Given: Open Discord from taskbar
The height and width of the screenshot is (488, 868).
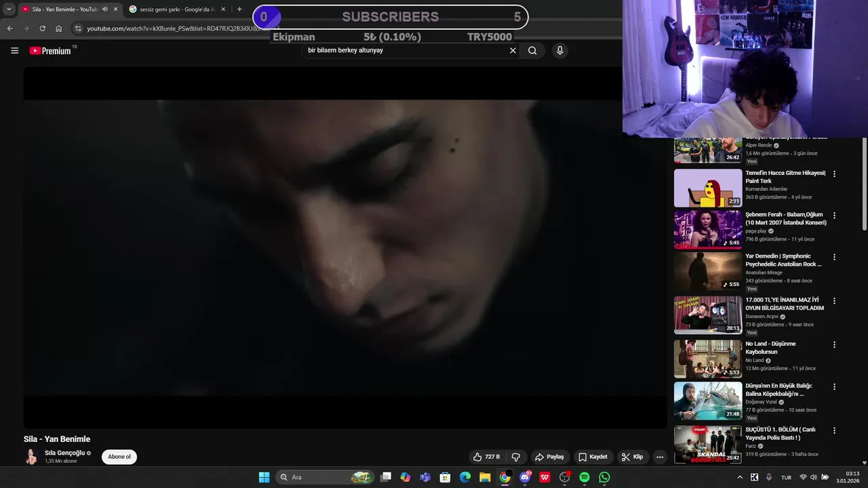Looking at the screenshot, I should pyautogui.click(x=525, y=477).
